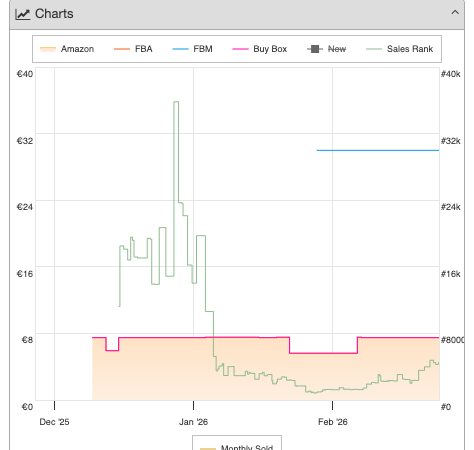Toggle the FBA series in legend
Image resolution: width=474 pixels, height=450 pixels.
(x=133, y=49)
